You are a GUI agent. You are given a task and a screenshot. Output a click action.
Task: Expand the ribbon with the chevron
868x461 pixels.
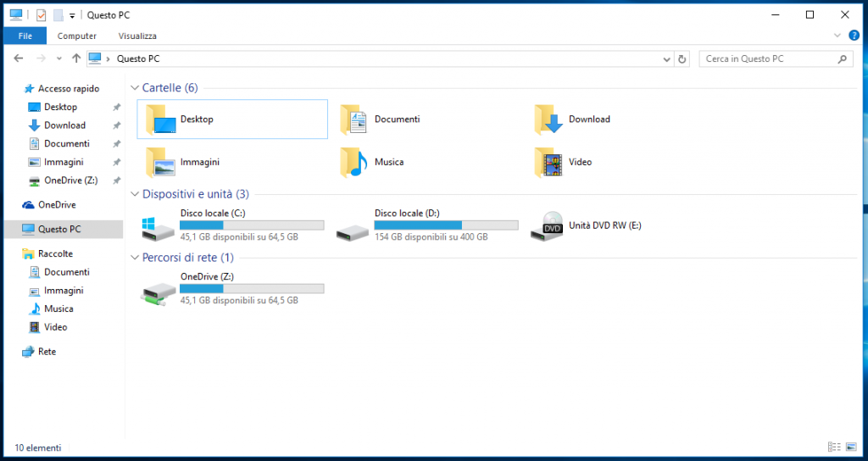tap(837, 36)
